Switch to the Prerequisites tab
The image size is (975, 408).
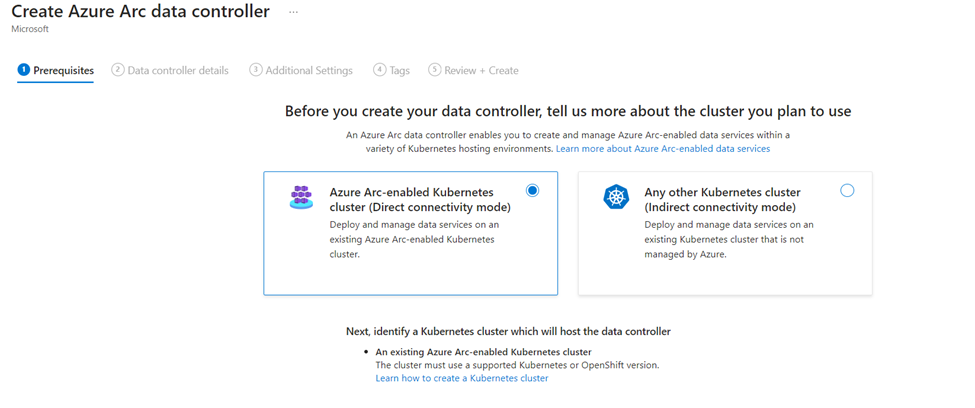[56, 71]
